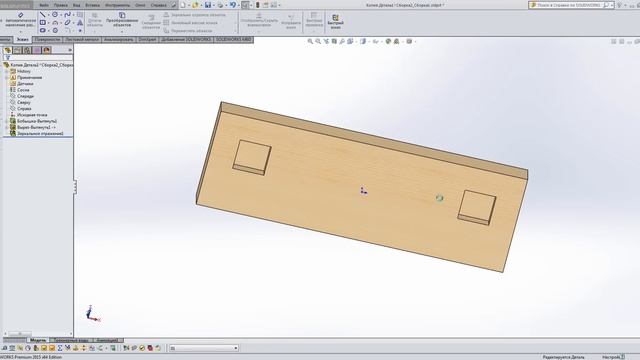Select the sketch Text tool
Viewport: 640px width, 360px height.
80,22
